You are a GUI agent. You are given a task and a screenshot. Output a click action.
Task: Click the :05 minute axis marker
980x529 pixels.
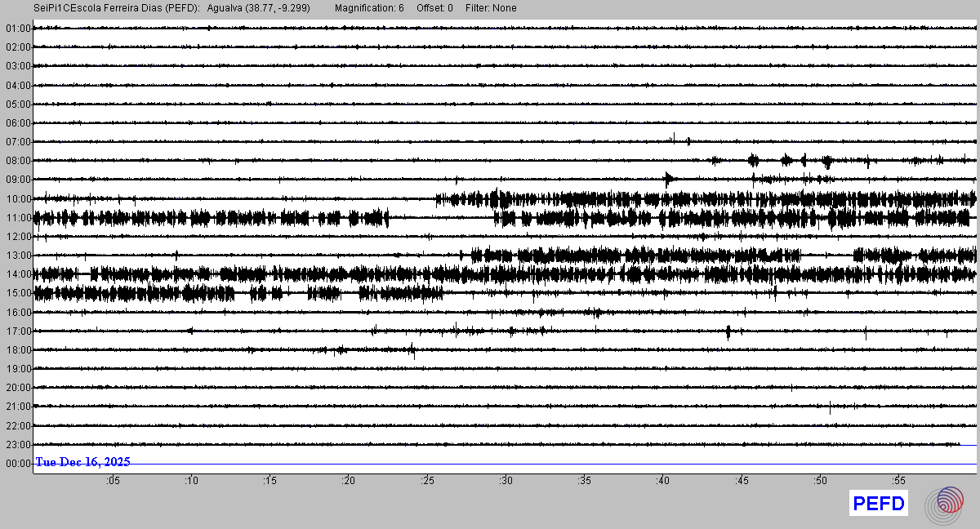click(112, 481)
